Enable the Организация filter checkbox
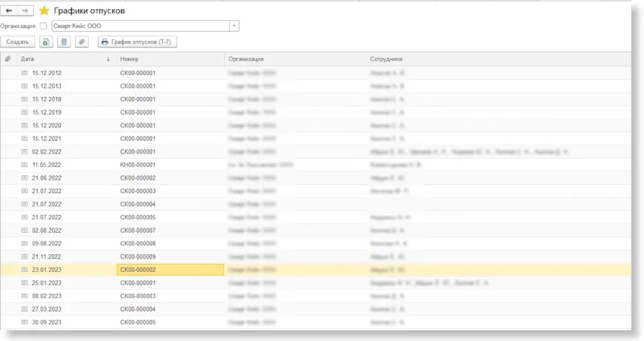644x341 pixels. point(43,26)
